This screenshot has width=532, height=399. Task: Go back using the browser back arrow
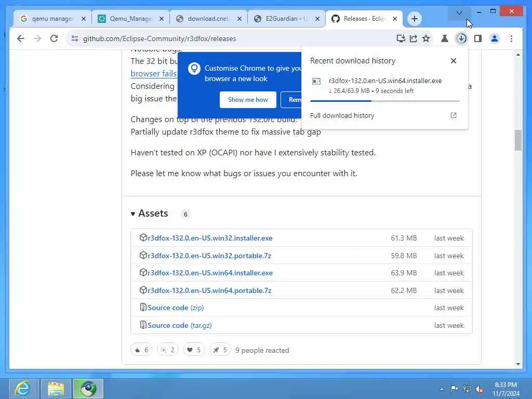coord(21,38)
